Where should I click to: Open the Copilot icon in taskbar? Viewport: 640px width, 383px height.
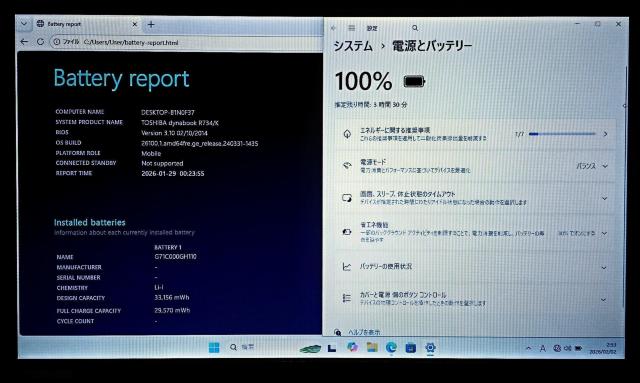352,347
